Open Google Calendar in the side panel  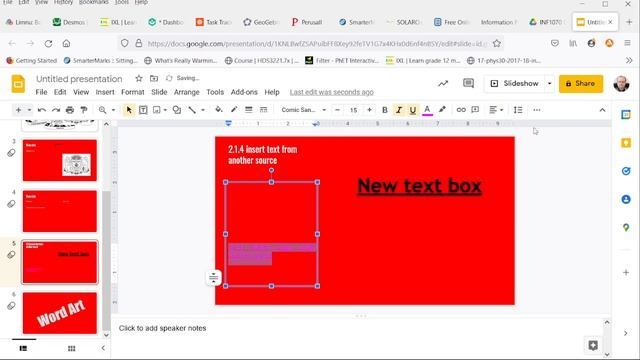point(626,115)
